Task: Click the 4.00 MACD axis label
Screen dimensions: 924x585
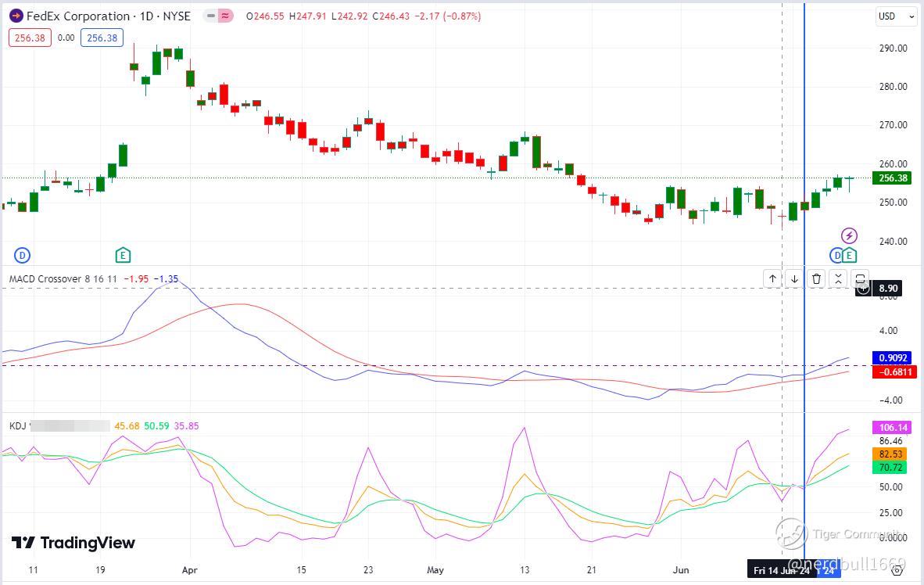Action: coord(888,331)
